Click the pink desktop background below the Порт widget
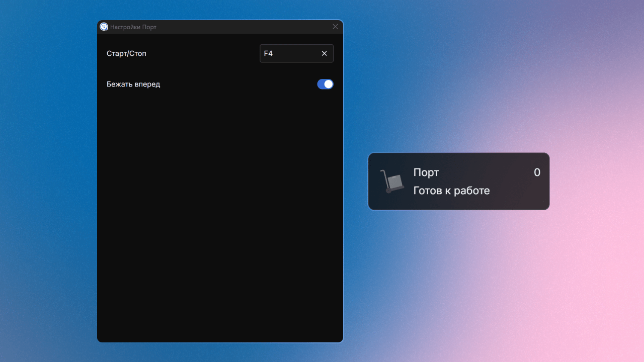Viewport: 644px width, 362px height. click(503, 282)
